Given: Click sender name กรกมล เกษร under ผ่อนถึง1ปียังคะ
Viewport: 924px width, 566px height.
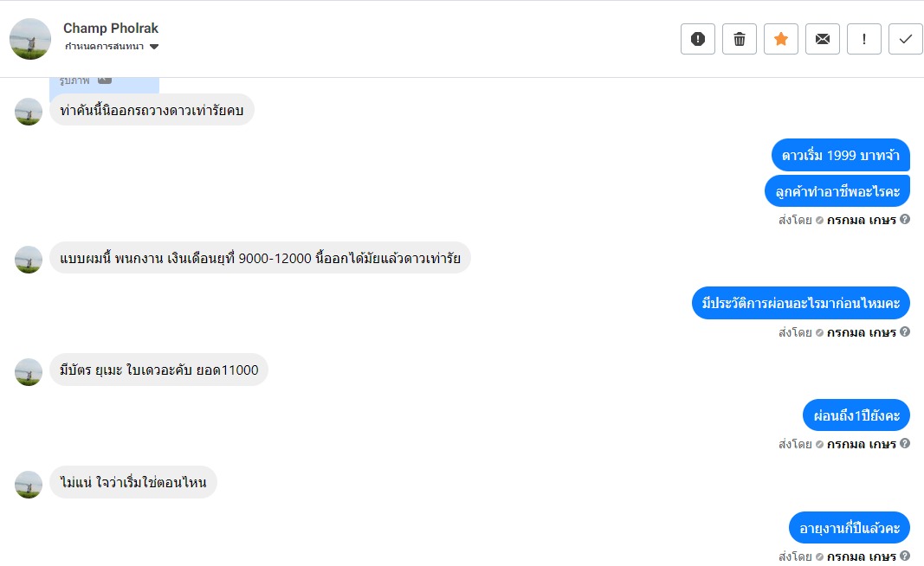Looking at the screenshot, I should (x=861, y=444).
